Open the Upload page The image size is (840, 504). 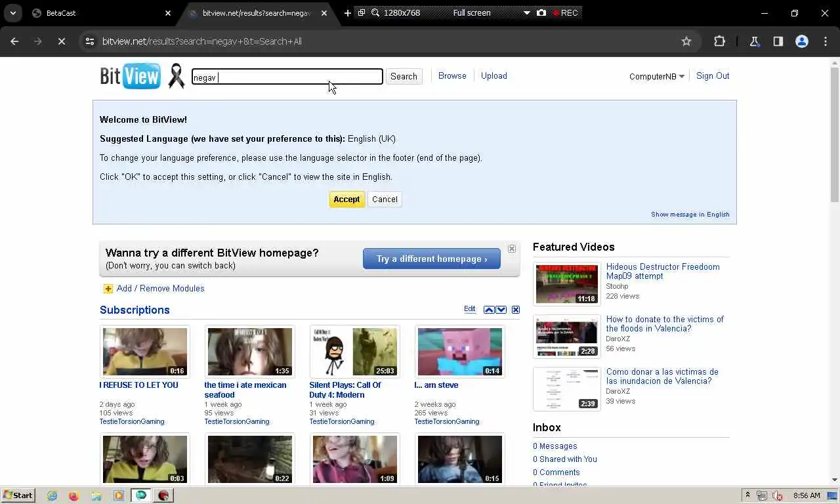[x=494, y=75]
